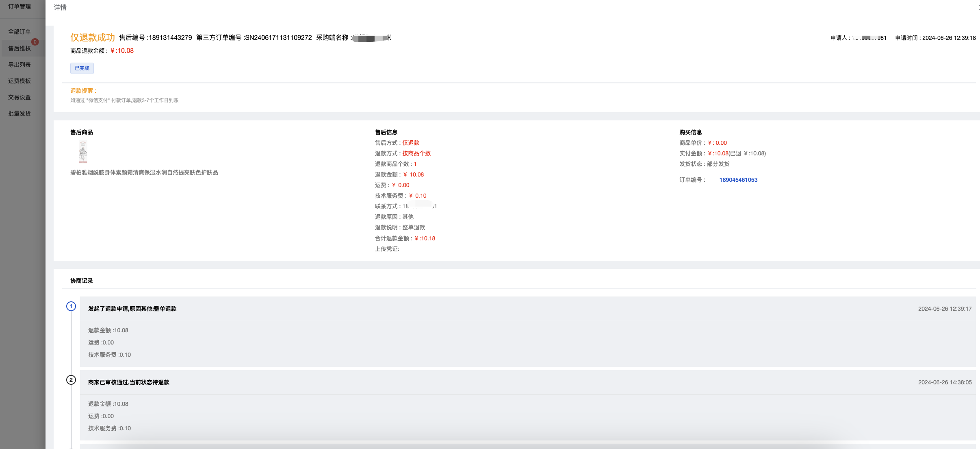Click the 仅退款成功 status heading
The height and width of the screenshot is (449, 980).
(x=93, y=37)
